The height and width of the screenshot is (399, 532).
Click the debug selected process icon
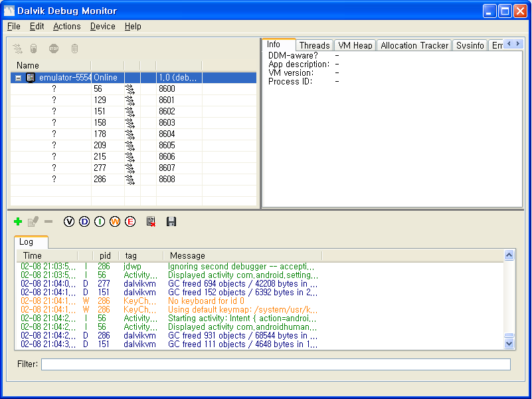coord(18,49)
